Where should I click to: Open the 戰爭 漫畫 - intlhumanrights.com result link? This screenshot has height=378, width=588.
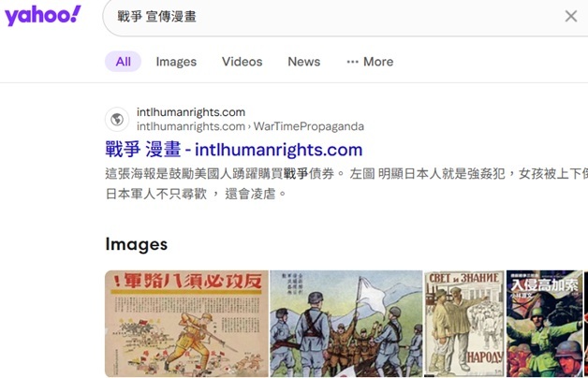(x=234, y=150)
